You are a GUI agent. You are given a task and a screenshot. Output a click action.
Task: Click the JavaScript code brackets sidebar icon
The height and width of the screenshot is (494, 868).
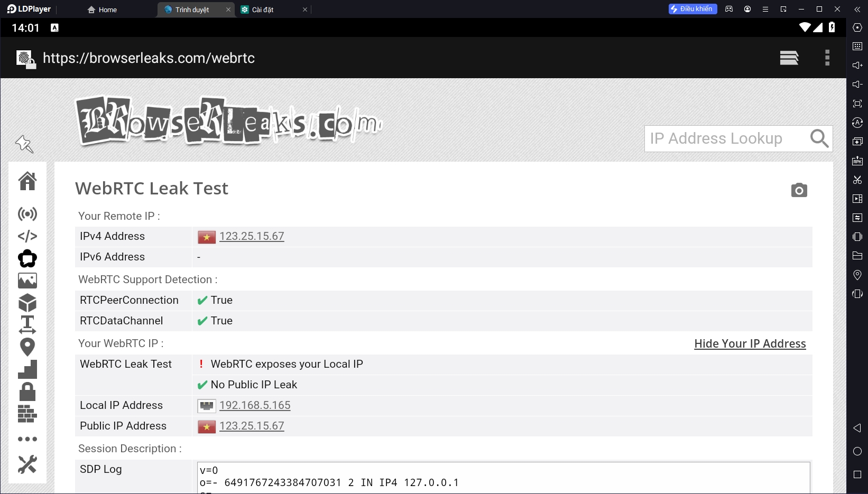(x=27, y=236)
